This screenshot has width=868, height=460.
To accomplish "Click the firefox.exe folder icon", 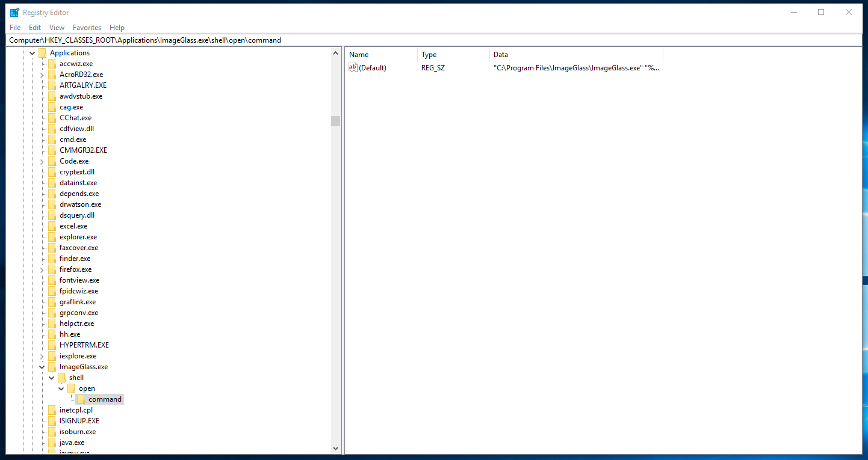I will pyautogui.click(x=52, y=269).
